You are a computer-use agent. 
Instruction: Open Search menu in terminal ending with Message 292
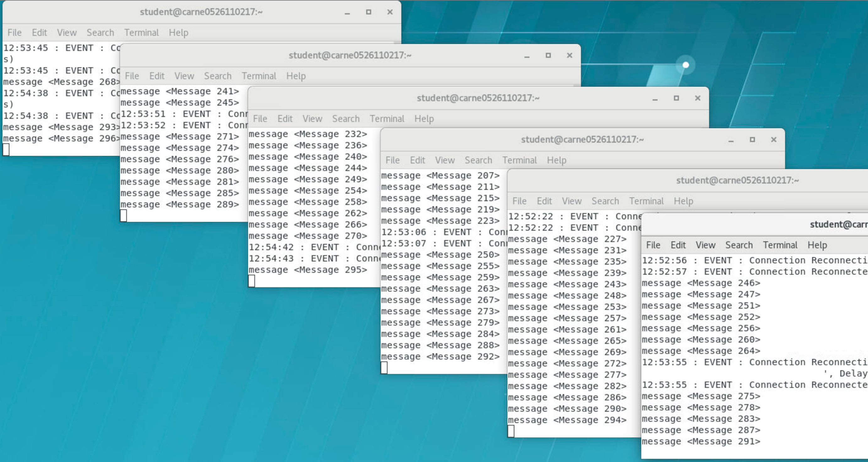tap(479, 160)
